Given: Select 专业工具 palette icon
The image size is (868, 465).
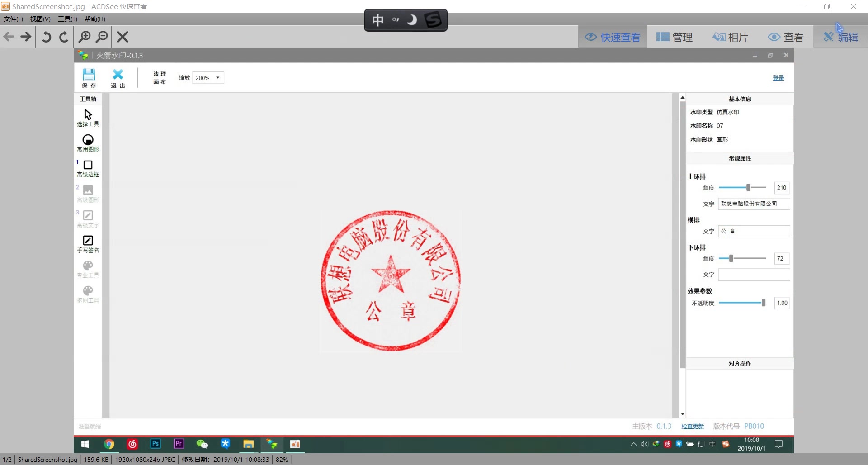Looking at the screenshot, I should pos(88,269).
